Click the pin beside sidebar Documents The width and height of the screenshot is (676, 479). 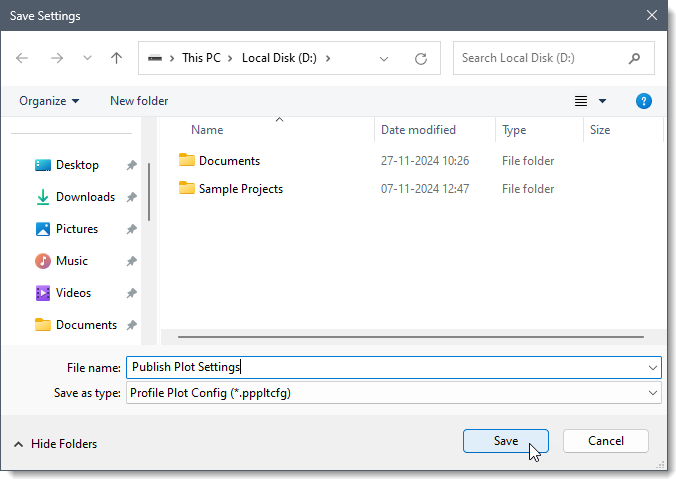pyautogui.click(x=131, y=325)
